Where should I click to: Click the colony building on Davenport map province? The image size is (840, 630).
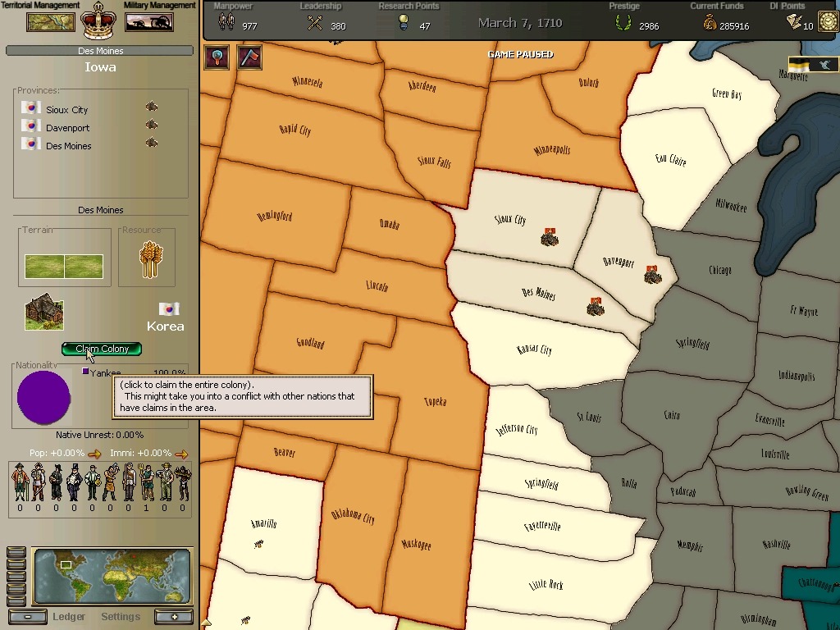pyautogui.click(x=652, y=274)
